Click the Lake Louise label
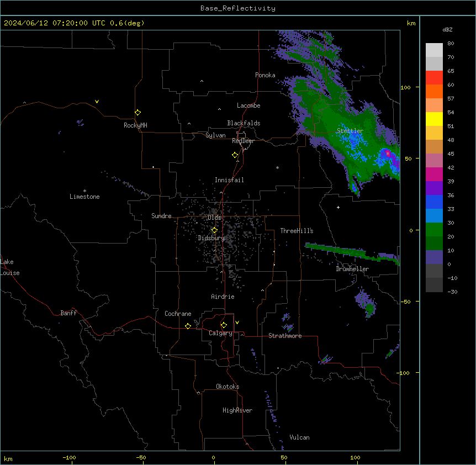The width and height of the screenshot is (476, 465). (x=9, y=267)
